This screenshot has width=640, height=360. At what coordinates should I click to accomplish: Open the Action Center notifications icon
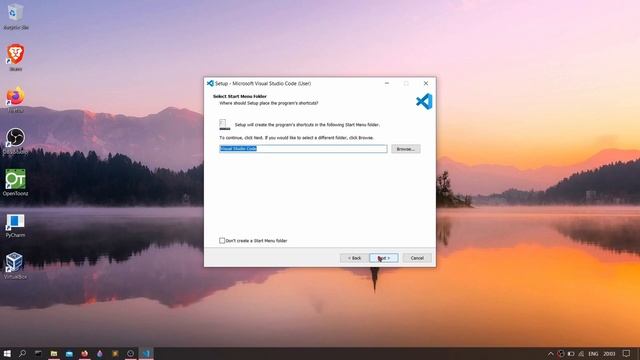(x=627, y=353)
